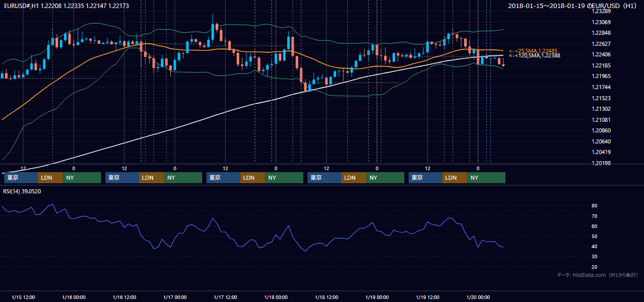Click RSI scale value 80

pos(595,206)
